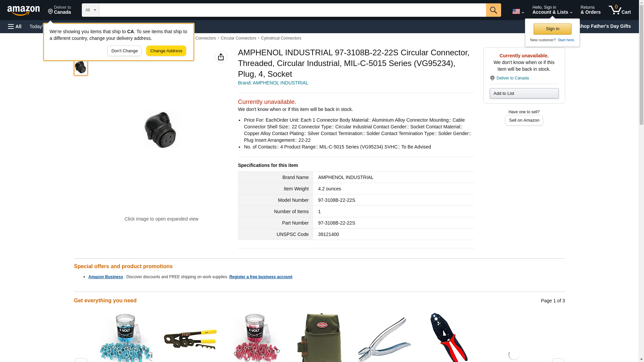
Task: Click the search magnifier Go button
Action: click(x=493, y=10)
